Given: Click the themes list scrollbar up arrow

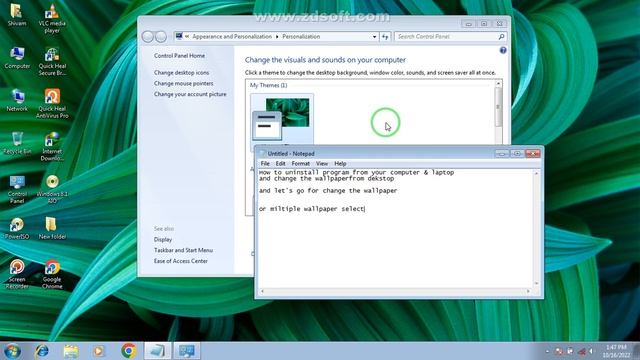Looking at the screenshot, I should click(x=498, y=84).
